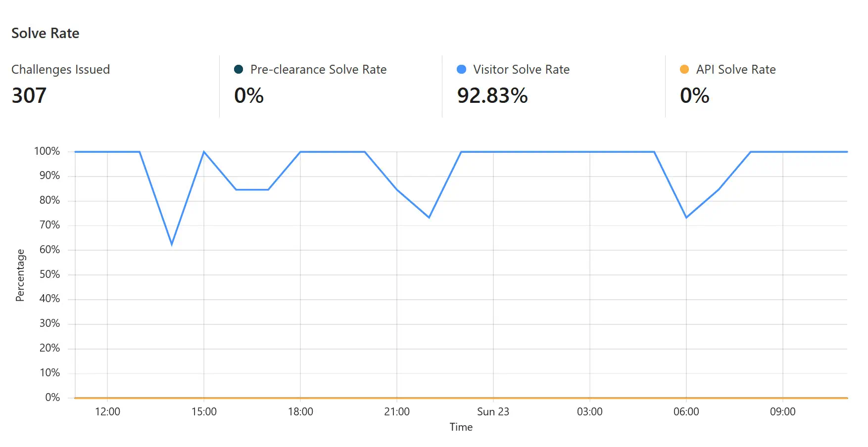Viewport: 868px width, 447px height.
Task: Click the 50% label on percentage axis
Action: point(49,274)
